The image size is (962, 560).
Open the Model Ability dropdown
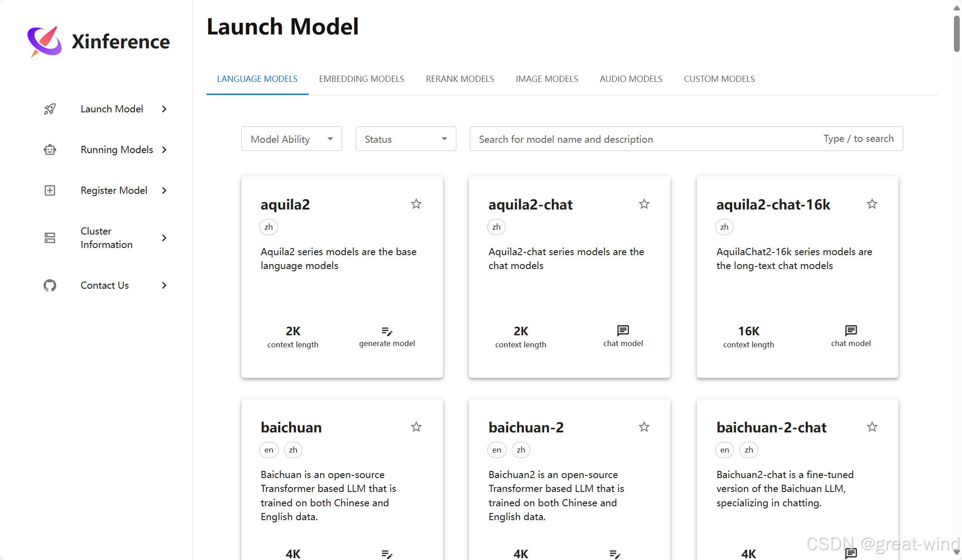click(292, 139)
